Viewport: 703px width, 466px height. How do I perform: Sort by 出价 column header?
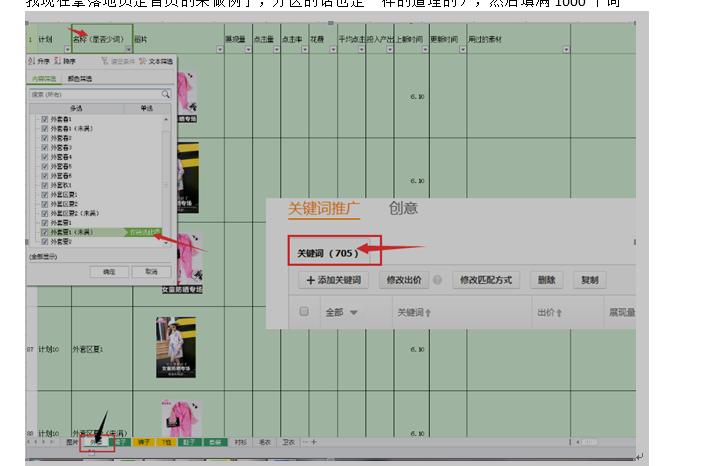click(549, 313)
